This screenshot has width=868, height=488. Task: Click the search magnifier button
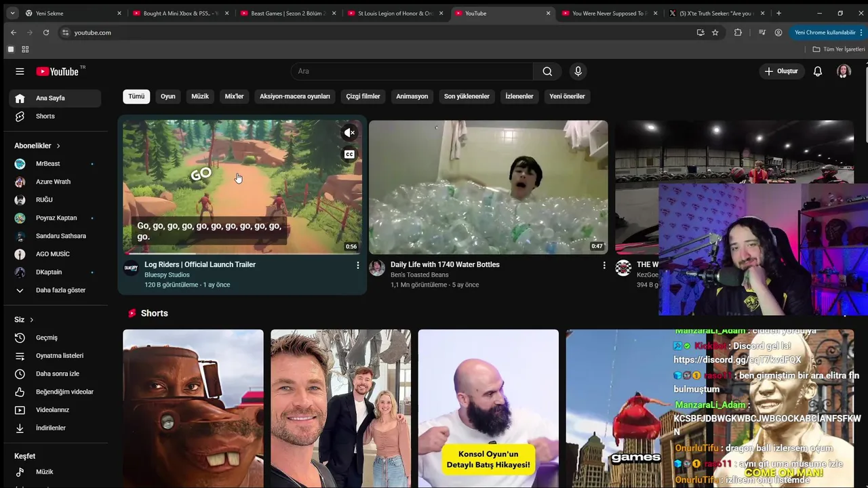click(x=547, y=71)
